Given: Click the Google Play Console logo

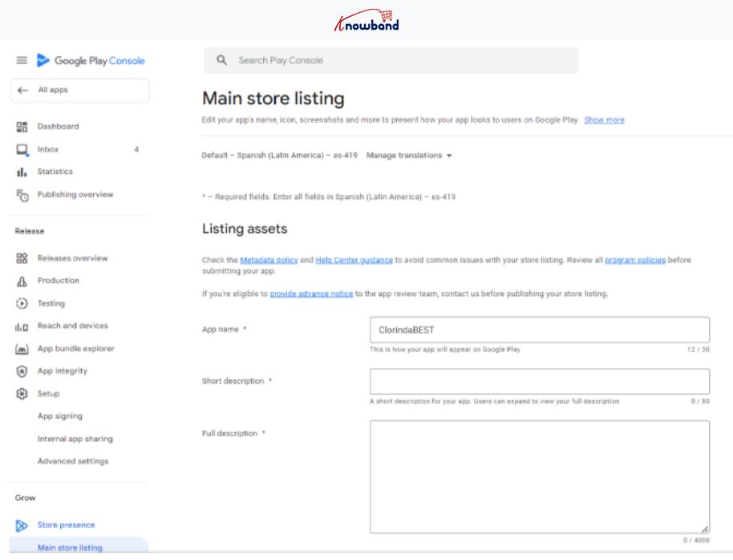Looking at the screenshot, I should (x=91, y=60).
